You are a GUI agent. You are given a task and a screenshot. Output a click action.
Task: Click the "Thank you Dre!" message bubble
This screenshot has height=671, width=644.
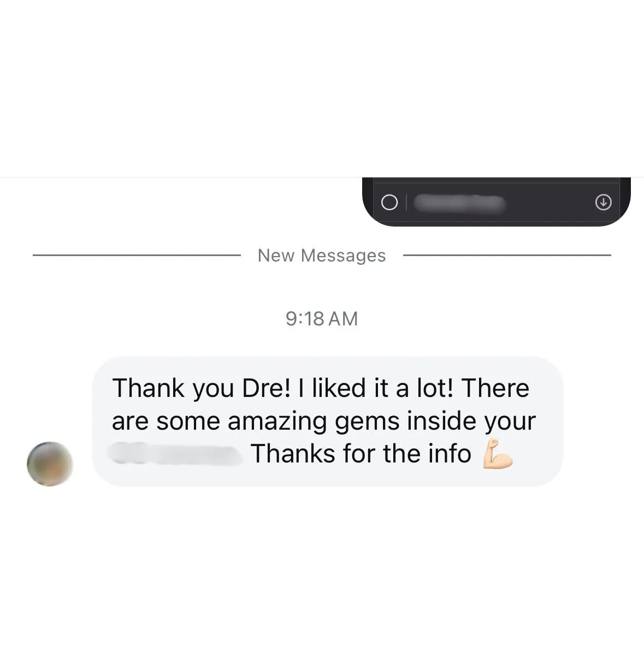pyautogui.click(x=327, y=421)
